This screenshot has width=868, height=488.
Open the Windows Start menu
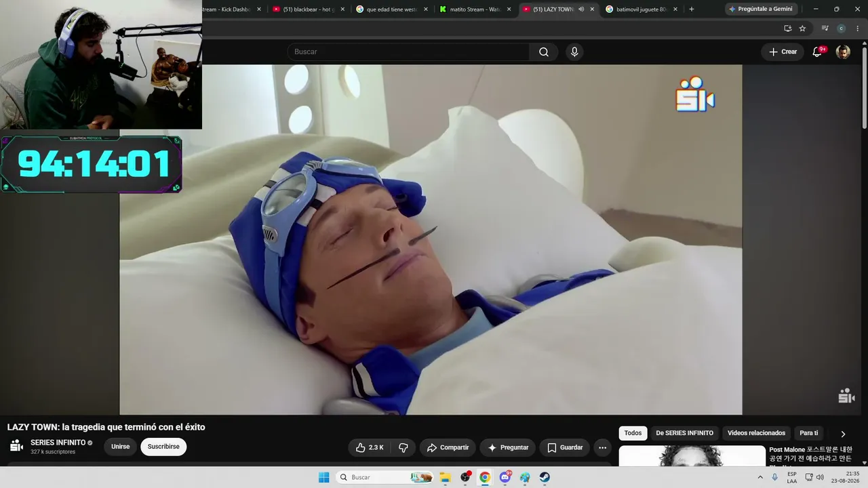[x=324, y=477]
